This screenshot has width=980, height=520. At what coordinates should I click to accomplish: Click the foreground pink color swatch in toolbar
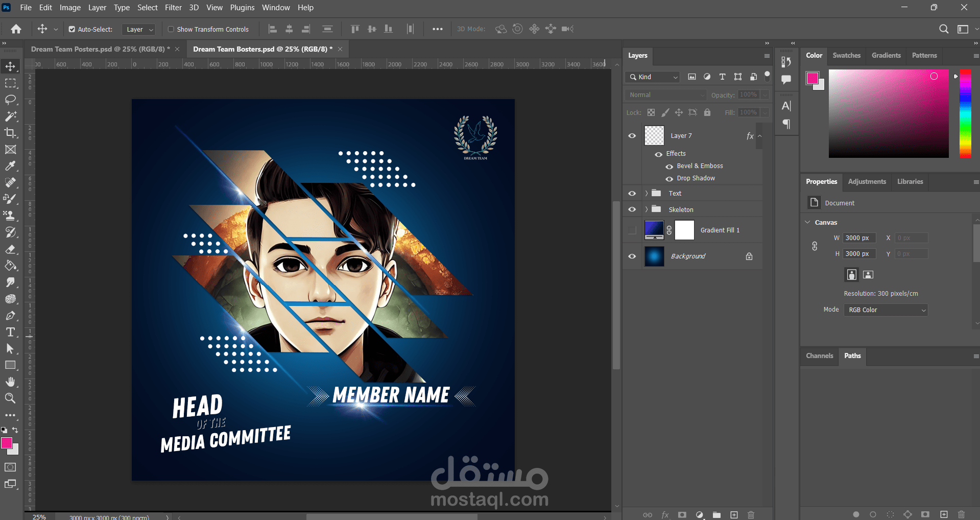click(x=7, y=443)
